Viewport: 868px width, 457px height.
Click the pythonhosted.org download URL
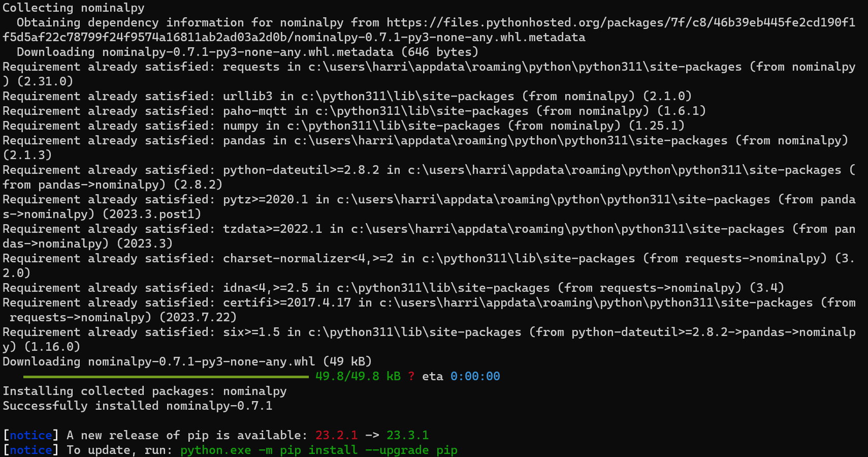(429, 30)
